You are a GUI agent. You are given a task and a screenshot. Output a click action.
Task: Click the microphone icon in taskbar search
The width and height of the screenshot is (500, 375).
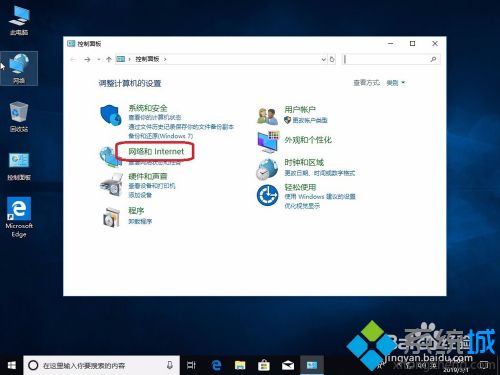tap(170, 365)
